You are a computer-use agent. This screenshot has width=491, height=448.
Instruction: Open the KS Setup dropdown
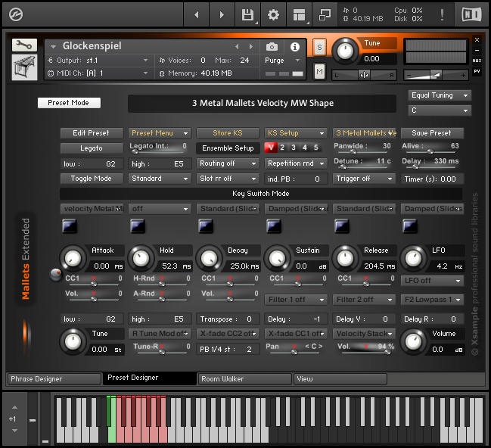[x=296, y=133]
